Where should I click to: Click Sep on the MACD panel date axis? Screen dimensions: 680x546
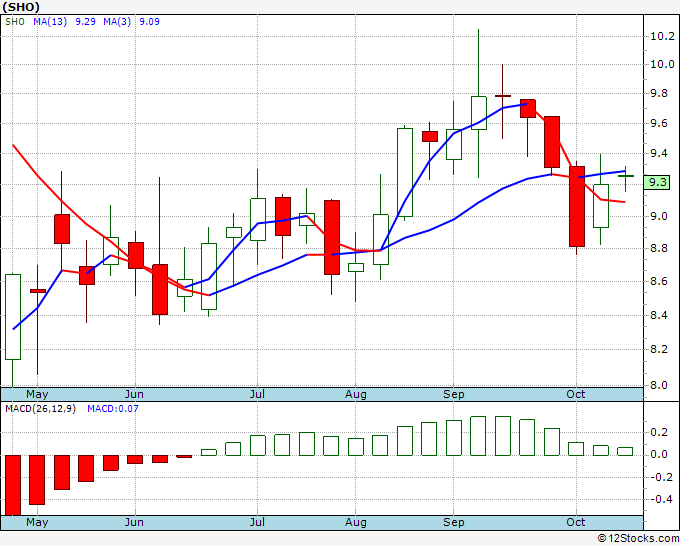454,523
